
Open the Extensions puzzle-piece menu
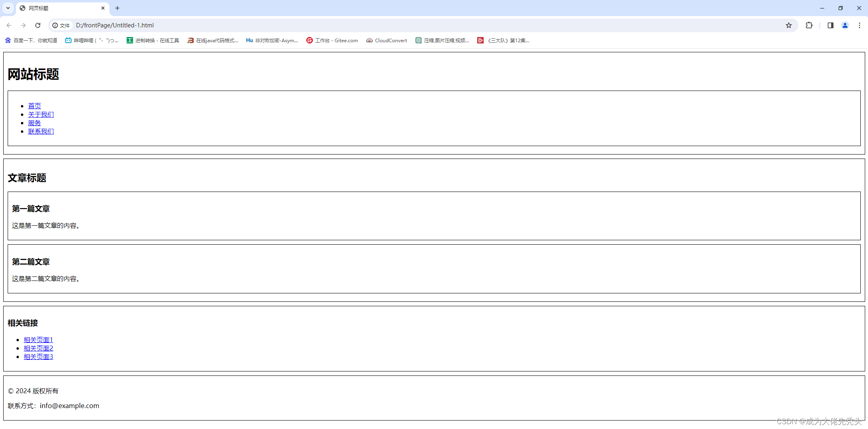[809, 25]
